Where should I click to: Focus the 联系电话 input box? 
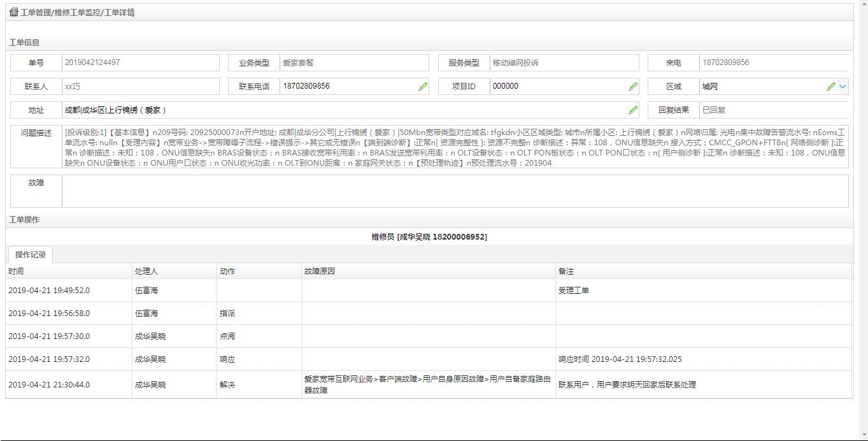[347, 87]
